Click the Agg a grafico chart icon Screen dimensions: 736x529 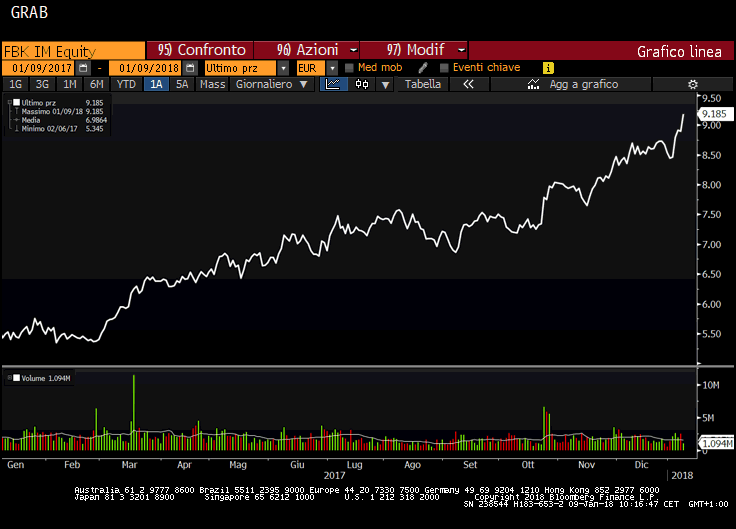(533, 84)
